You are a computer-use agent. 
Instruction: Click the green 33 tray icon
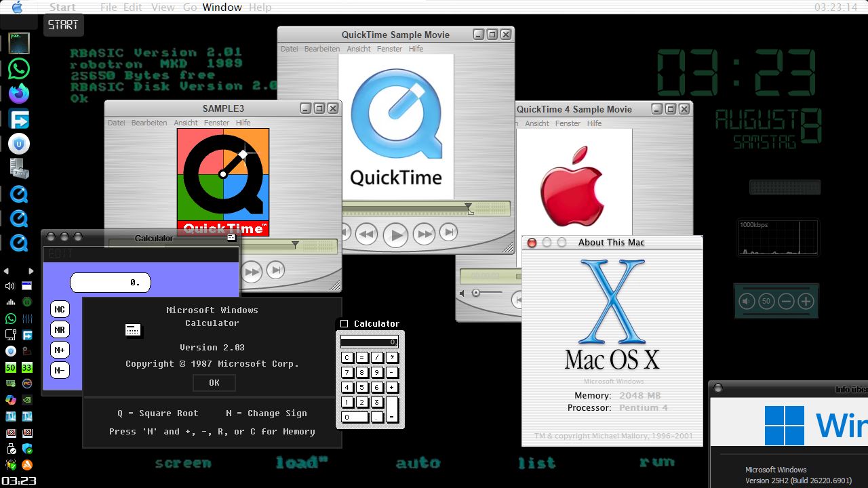pyautogui.click(x=27, y=367)
